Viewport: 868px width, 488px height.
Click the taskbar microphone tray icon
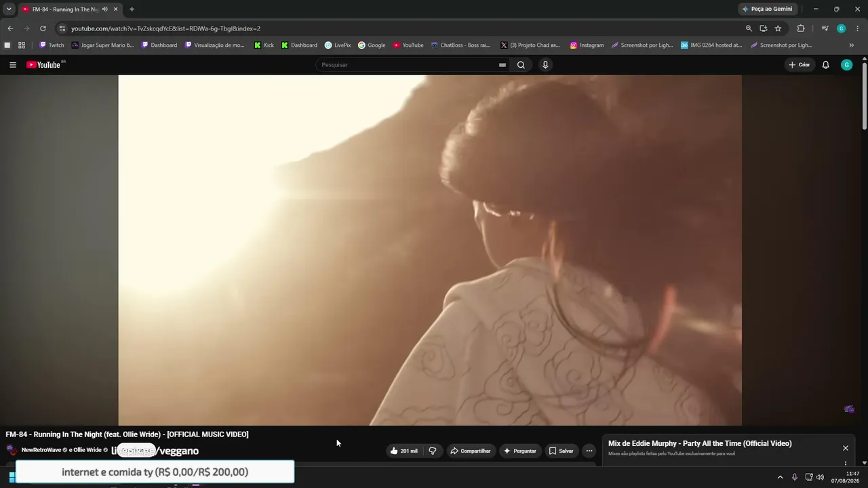pos(794,477)
